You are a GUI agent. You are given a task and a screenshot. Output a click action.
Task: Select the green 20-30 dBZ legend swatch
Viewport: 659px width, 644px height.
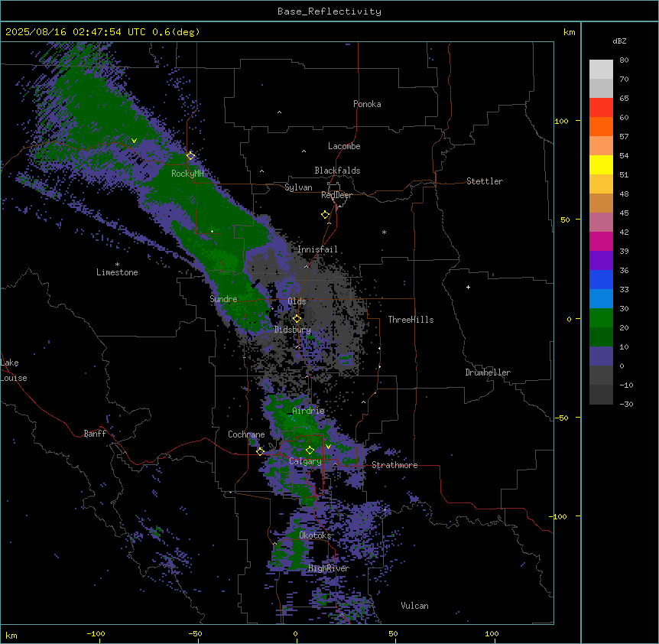[x=601, y=318]
